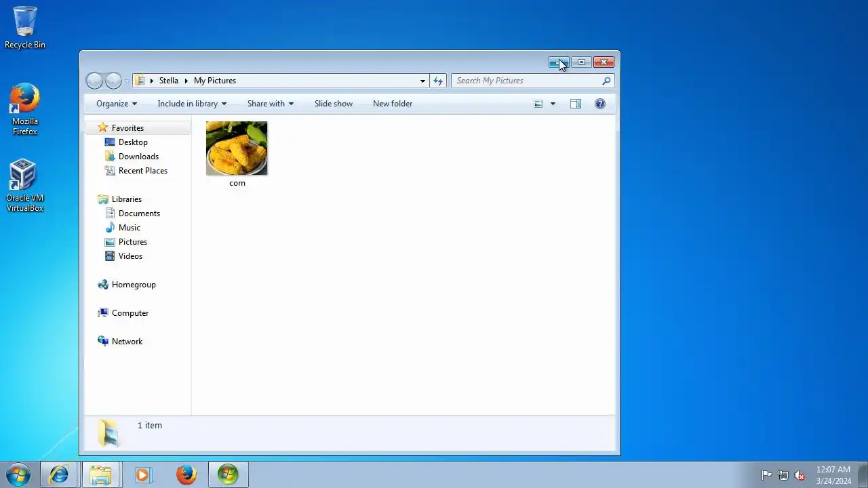The height and width of the screenshot is (488, 868).
Task: Open the Windows Start button
Action: coord(18,474)
